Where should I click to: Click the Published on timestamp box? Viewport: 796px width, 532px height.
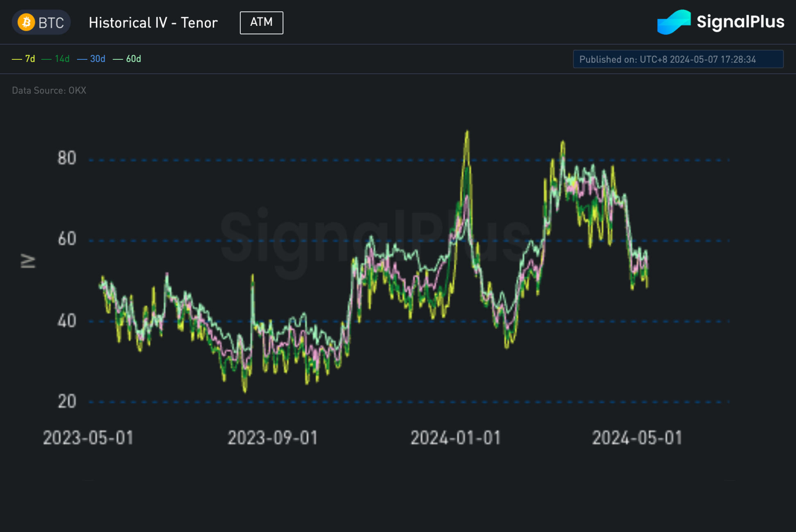pyautogui.click(x=678, y=59)
